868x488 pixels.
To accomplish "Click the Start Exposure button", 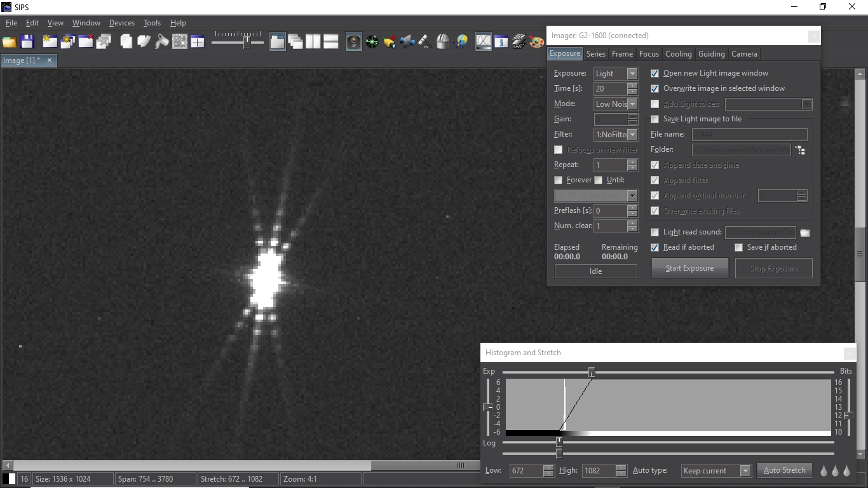I will point(689,268).
